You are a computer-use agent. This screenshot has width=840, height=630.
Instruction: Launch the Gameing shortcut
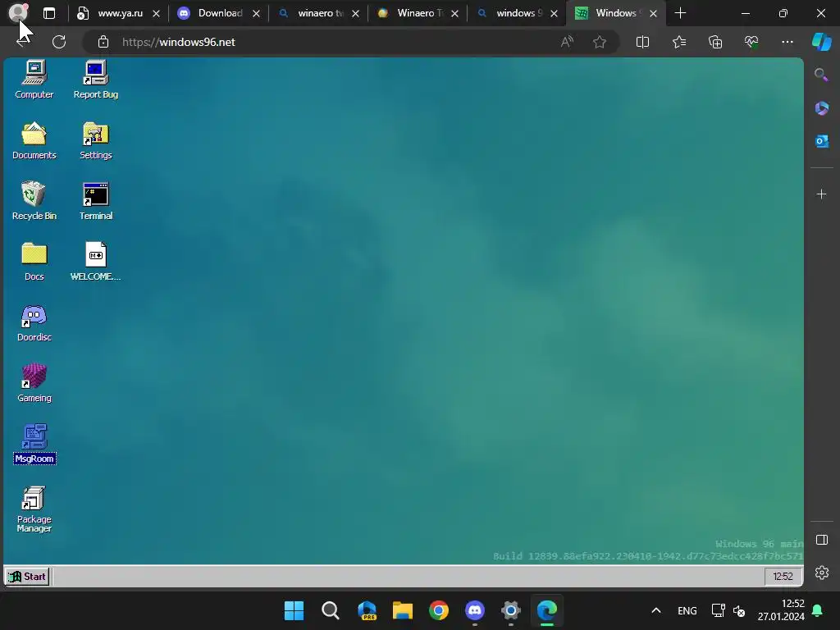click(x=34, y=383)
